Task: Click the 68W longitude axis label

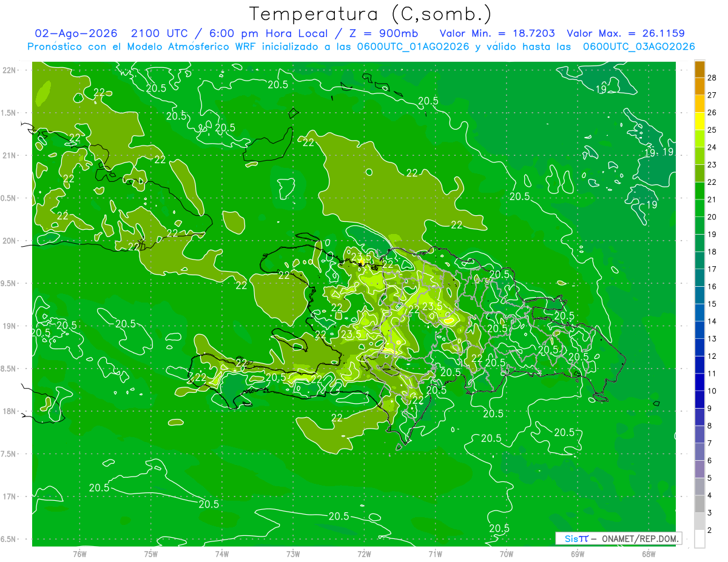Action: (649, 554)
